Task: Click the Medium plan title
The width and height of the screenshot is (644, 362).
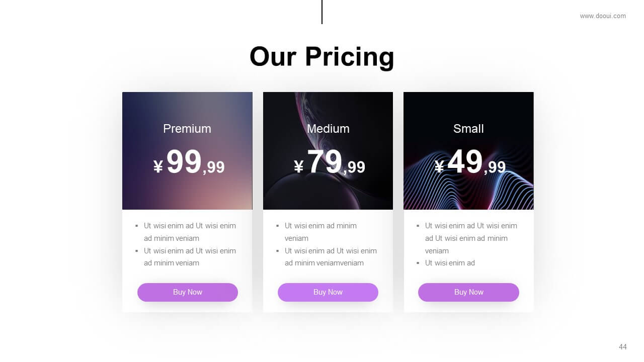Action: 328,129
